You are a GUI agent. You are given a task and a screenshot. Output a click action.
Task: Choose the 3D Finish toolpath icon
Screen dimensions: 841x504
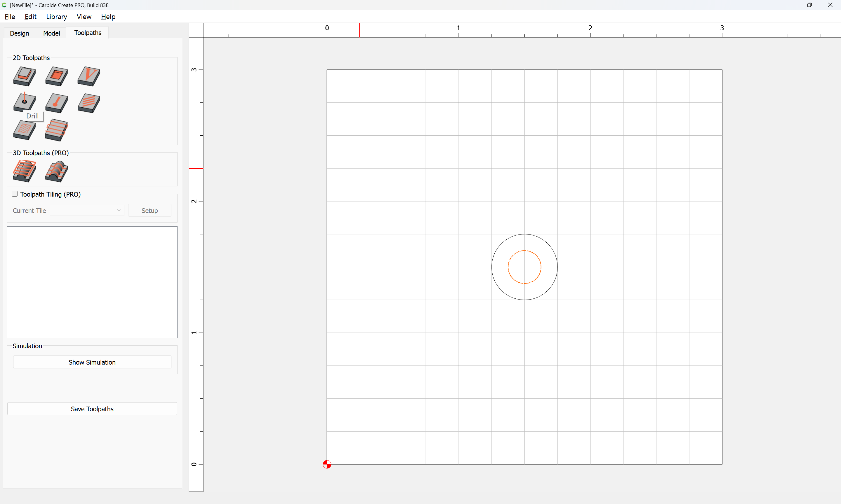pos(56,171)
